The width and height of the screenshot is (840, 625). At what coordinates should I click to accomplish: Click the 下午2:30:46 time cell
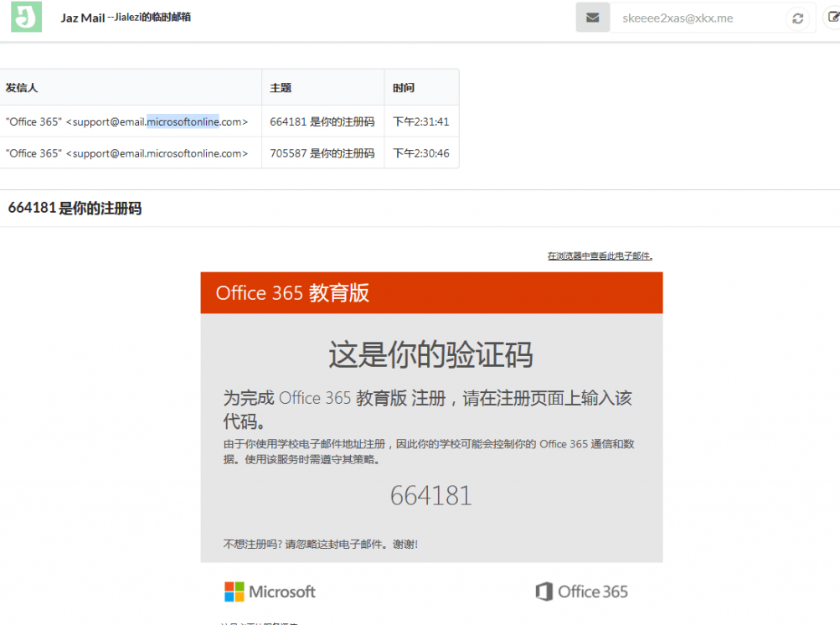421,153
